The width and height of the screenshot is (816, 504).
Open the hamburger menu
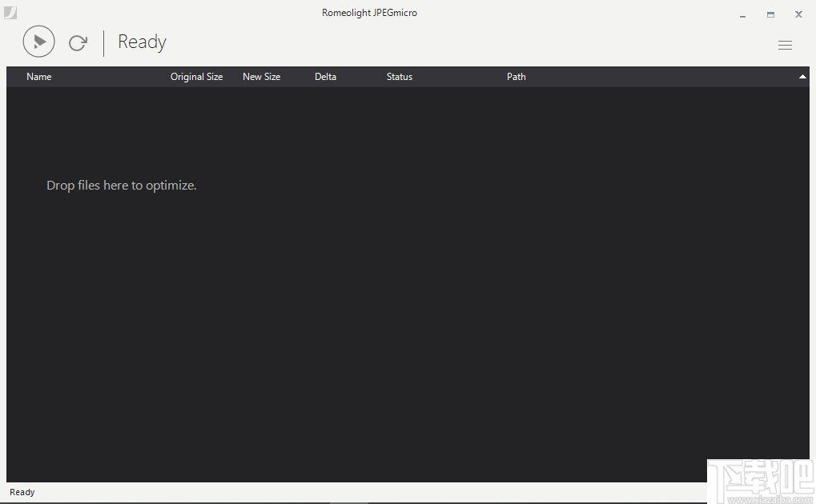pos(785,46)
